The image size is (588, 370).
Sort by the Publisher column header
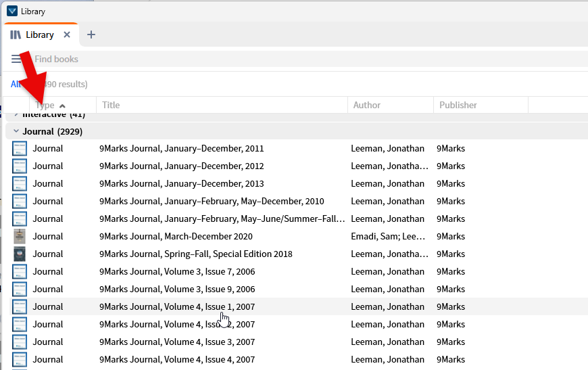pyautogui.click(x=481, y=105)
